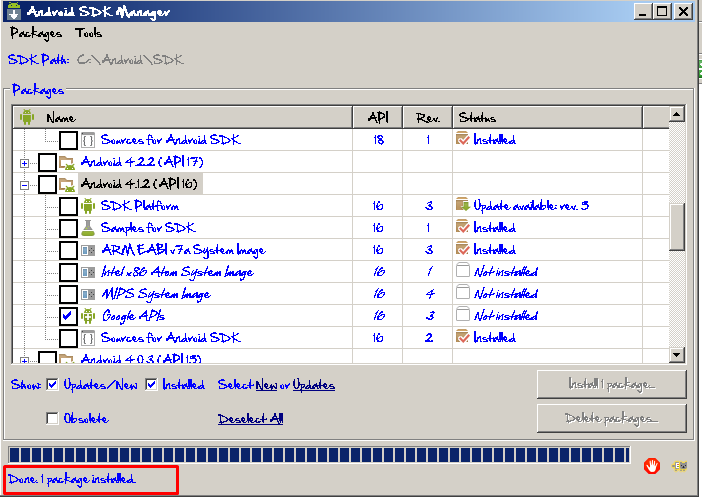Screen dimensions: 702x497
Task: Click the SDK Platform android icon
Action: tap(88, 206)
